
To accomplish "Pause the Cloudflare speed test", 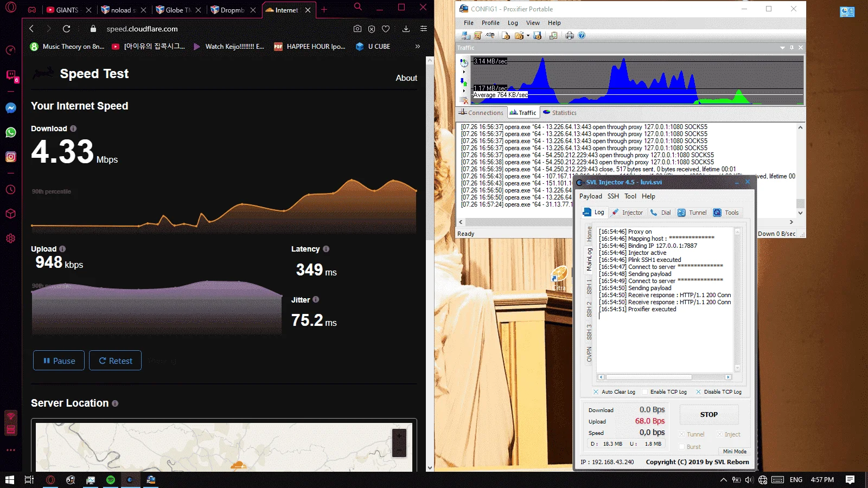I will pos(59,361).
